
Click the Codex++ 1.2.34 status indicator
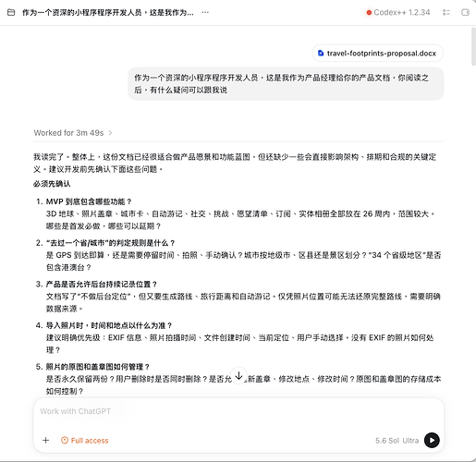[x=398, y=13]
